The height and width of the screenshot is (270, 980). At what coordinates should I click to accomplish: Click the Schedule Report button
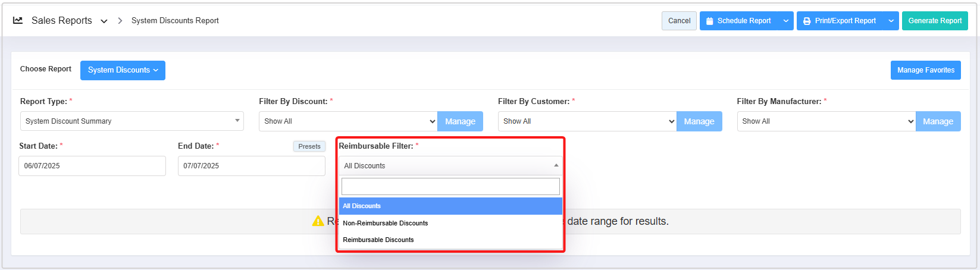[739, 21]
